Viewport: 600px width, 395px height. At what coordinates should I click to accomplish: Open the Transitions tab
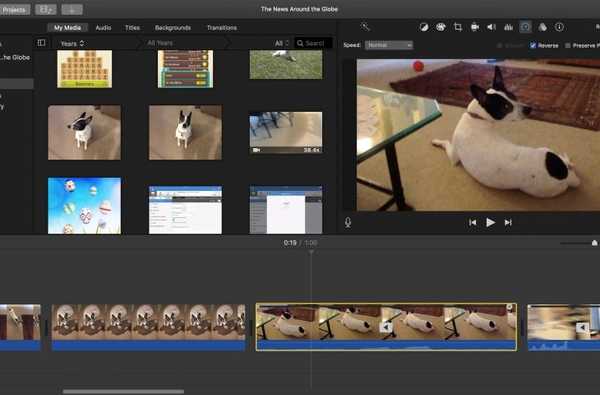tap(222, 28)
